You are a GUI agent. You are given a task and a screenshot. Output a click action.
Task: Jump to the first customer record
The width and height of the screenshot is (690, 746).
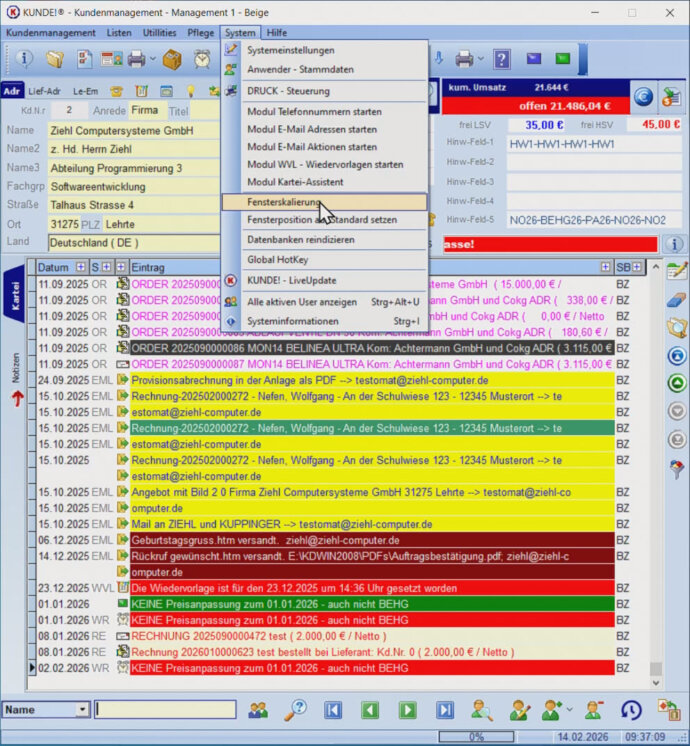tap(333, 710)
